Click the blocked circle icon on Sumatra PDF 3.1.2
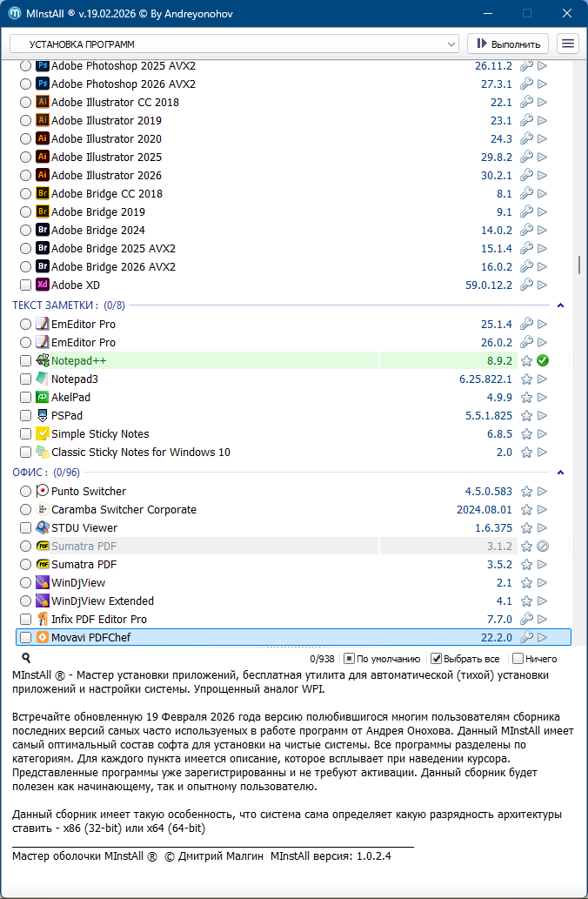The height and width of the screenshot is (899, 588). [543, 547]
